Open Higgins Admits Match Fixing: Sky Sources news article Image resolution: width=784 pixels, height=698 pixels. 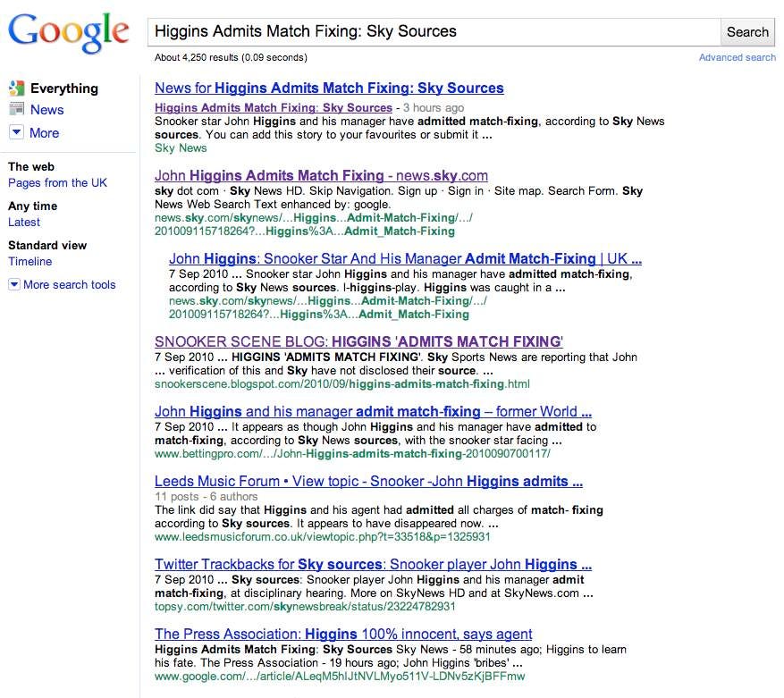pyautogui.click(x=274, y=107)
